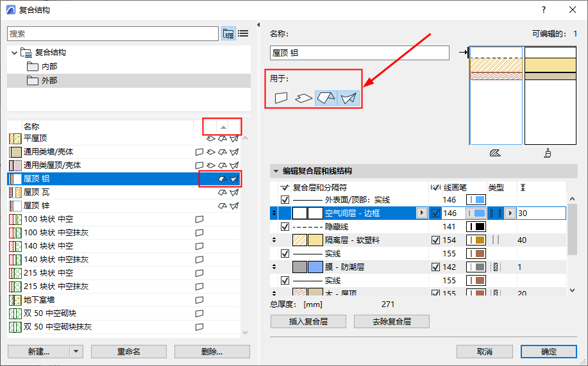Toggle end line checkbox for 隔离层 - 软塑料
Viewport: 588px width, 366px height.
(435, 240)
